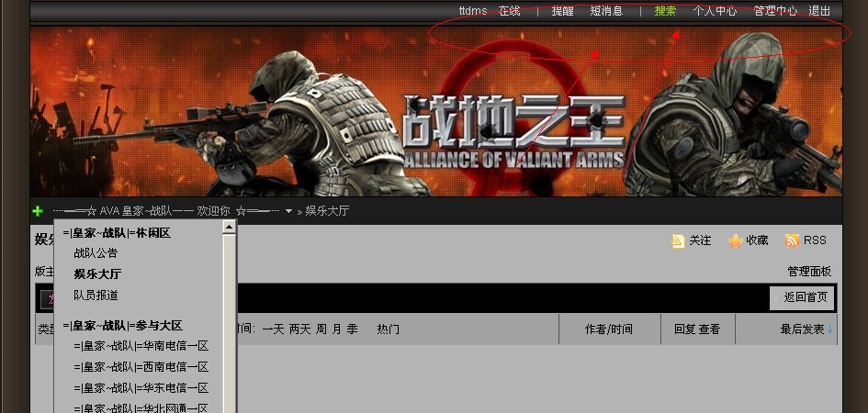Click the forum list scrollbar track
This screenshot has height=413, width=868.
(230, 323)
